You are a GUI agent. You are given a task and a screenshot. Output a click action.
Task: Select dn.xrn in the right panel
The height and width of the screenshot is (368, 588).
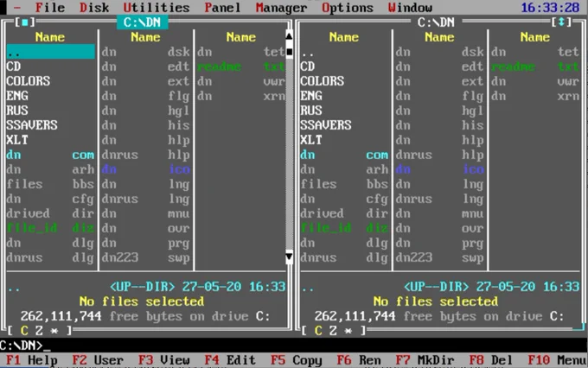click(535, 96)
